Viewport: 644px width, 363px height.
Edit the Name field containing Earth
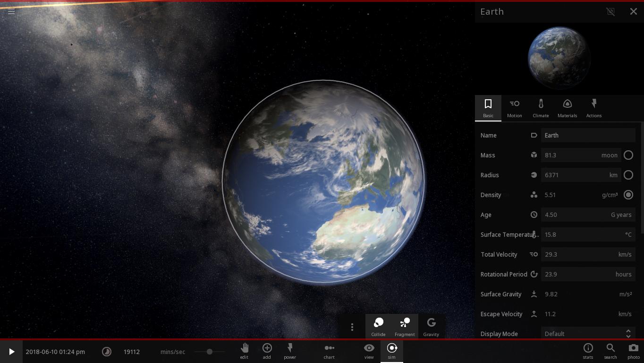588,135
